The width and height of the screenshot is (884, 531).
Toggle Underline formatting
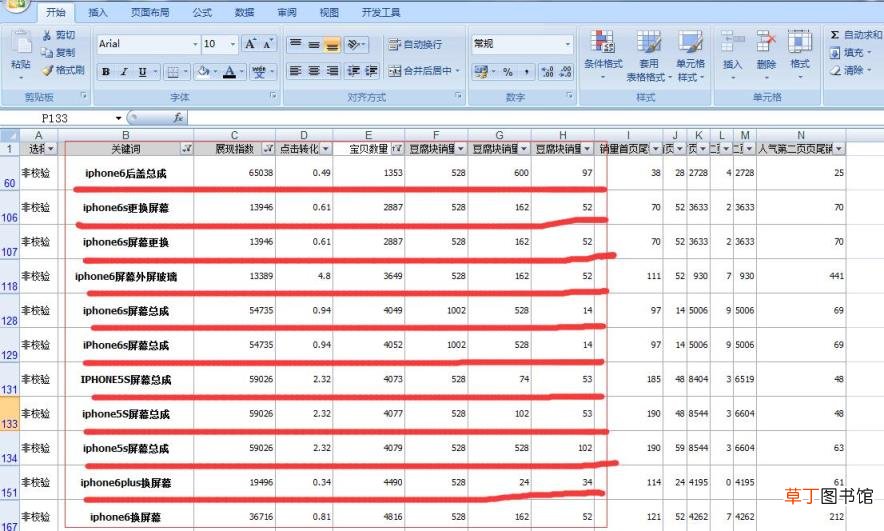click(x=142, y=72)
